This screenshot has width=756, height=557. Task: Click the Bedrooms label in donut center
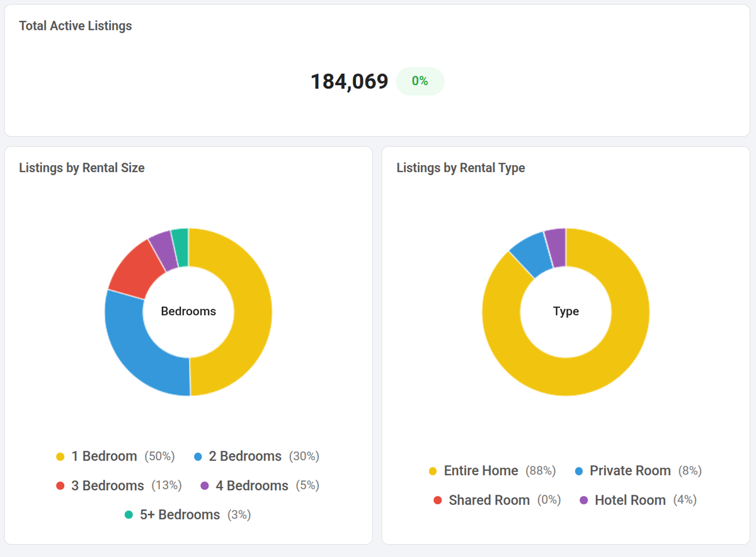(188, 311)
